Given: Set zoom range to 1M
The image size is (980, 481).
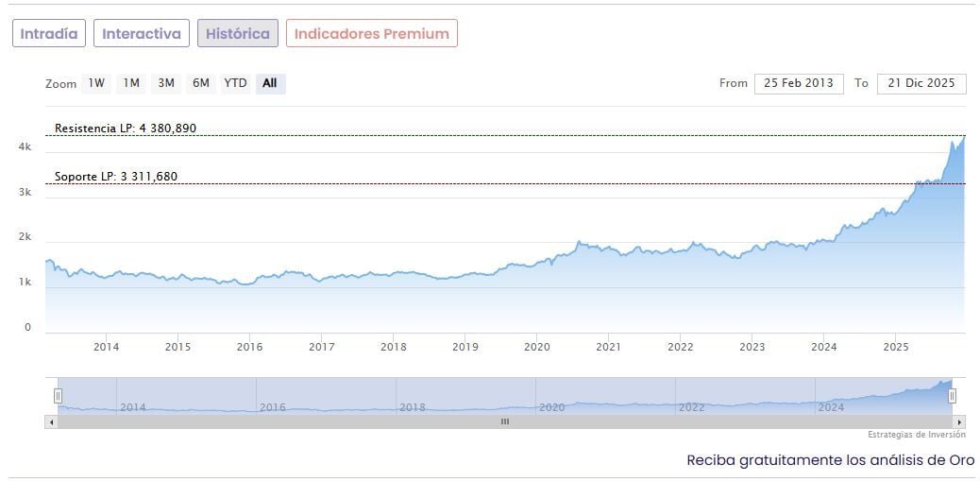Looking at the screenshot, I should [x=131, y=83].
